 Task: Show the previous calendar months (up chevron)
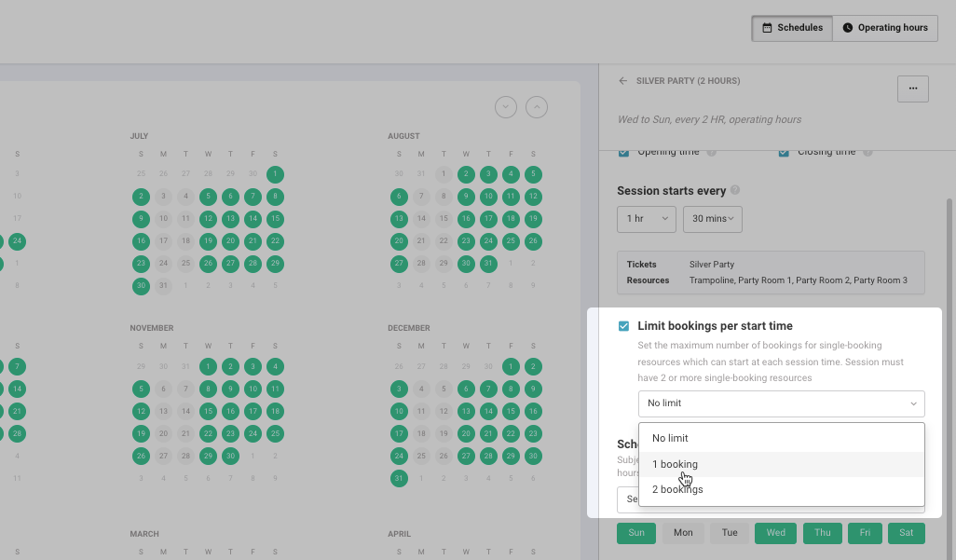click(x=537, y=107)
